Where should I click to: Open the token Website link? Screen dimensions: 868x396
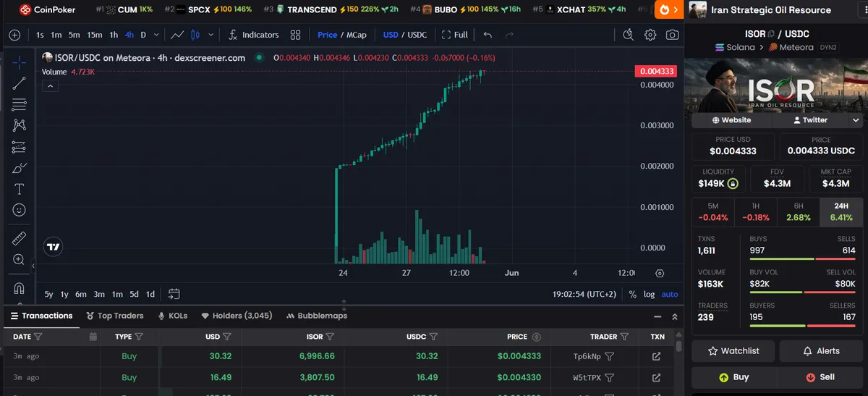[731, 120]
